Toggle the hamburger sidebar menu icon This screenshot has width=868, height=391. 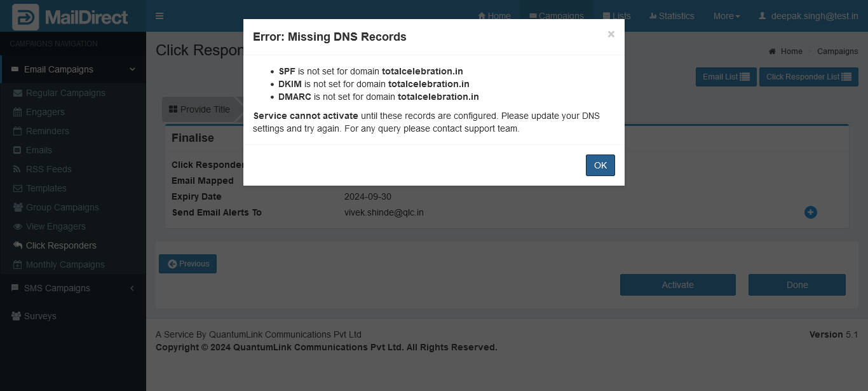(x=159, y=16)
